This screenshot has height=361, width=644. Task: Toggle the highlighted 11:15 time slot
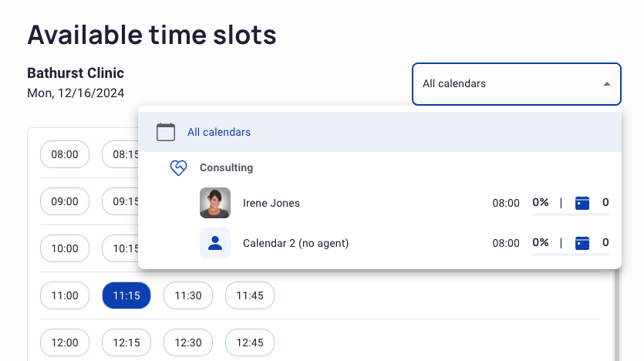126,295
